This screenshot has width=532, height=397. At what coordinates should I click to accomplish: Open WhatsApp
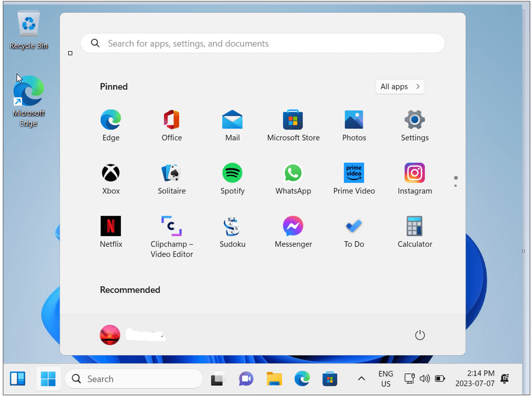pos(293,179)
